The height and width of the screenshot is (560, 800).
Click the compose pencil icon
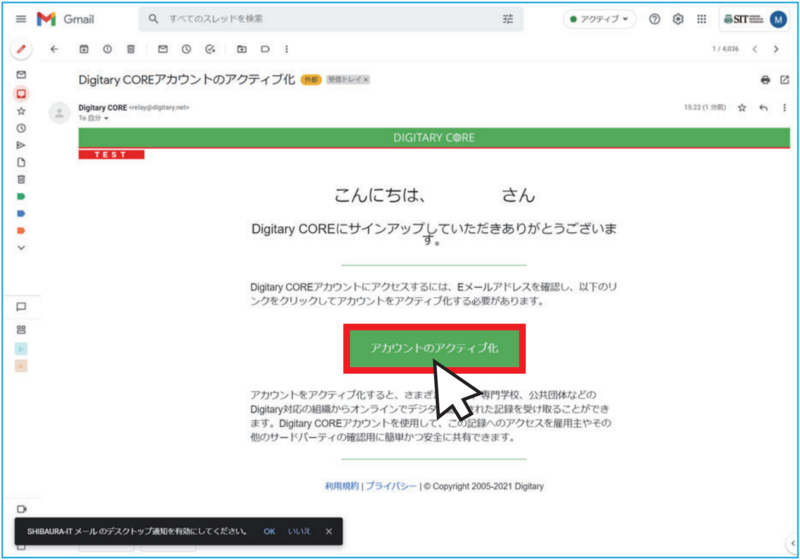[22, 49]
